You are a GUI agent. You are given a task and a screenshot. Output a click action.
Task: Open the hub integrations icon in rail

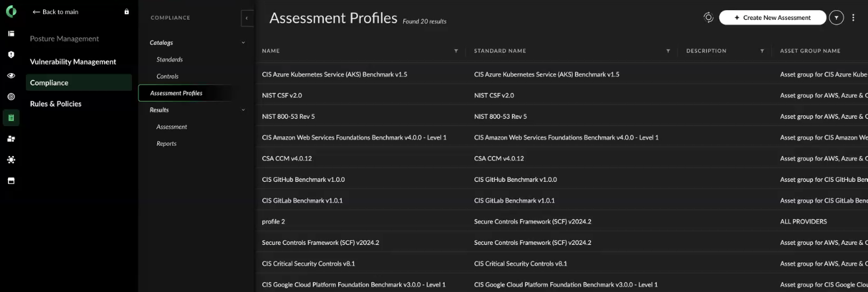coord(11,160)
